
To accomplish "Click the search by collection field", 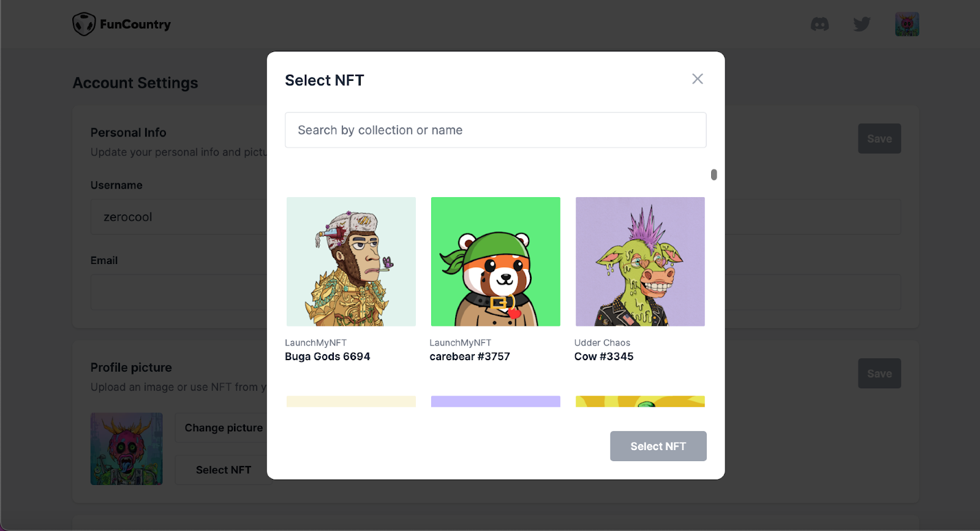I will coord(496,130).
